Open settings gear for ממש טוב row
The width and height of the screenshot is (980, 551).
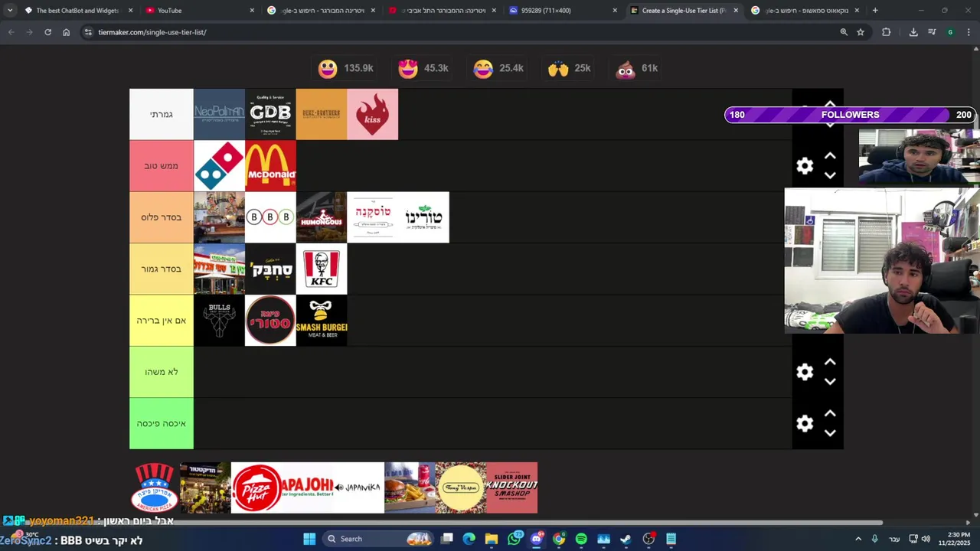[805, 166]
